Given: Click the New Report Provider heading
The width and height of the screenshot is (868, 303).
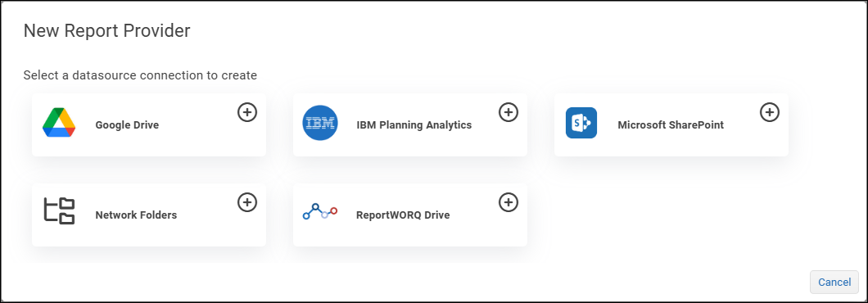Looking at the screenshot, I should point(106,31).
